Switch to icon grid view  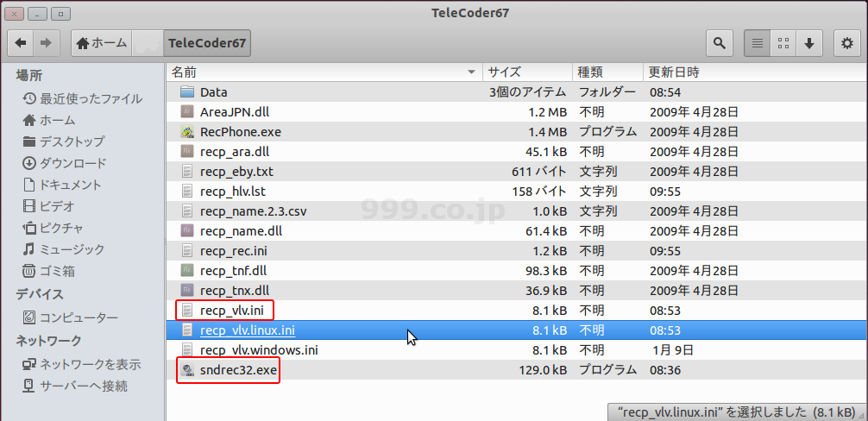[x=783, y=43]
